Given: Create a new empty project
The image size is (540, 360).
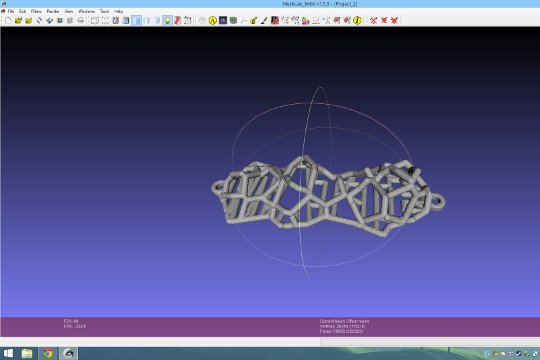Looking at the screenshot, I should pos(8,21).
